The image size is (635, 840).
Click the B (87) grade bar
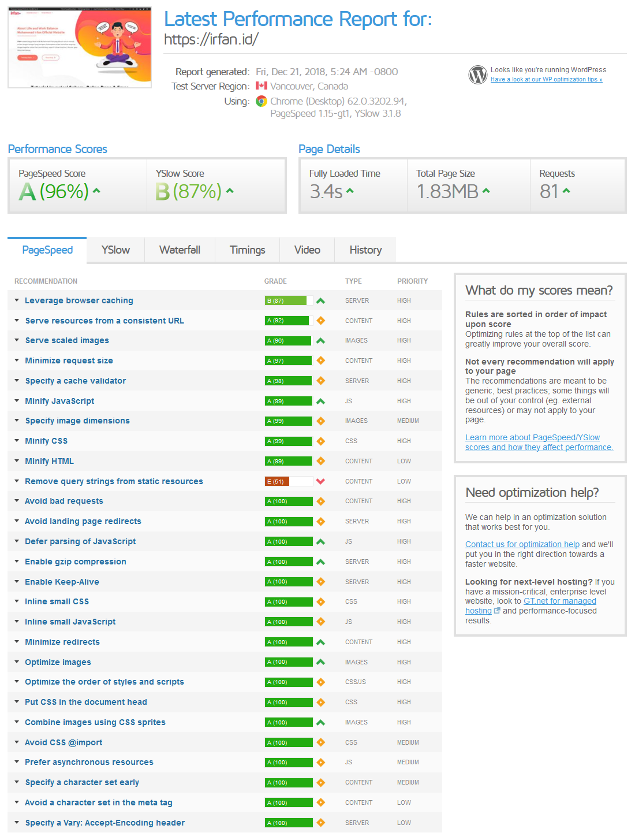coord(289,301)
